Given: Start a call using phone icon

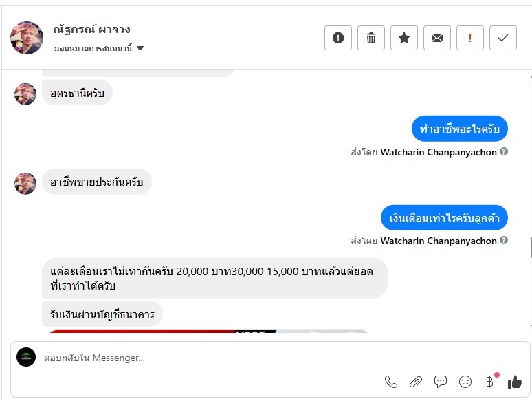Looking at the screenshot, I should click(x=391, y=382).
